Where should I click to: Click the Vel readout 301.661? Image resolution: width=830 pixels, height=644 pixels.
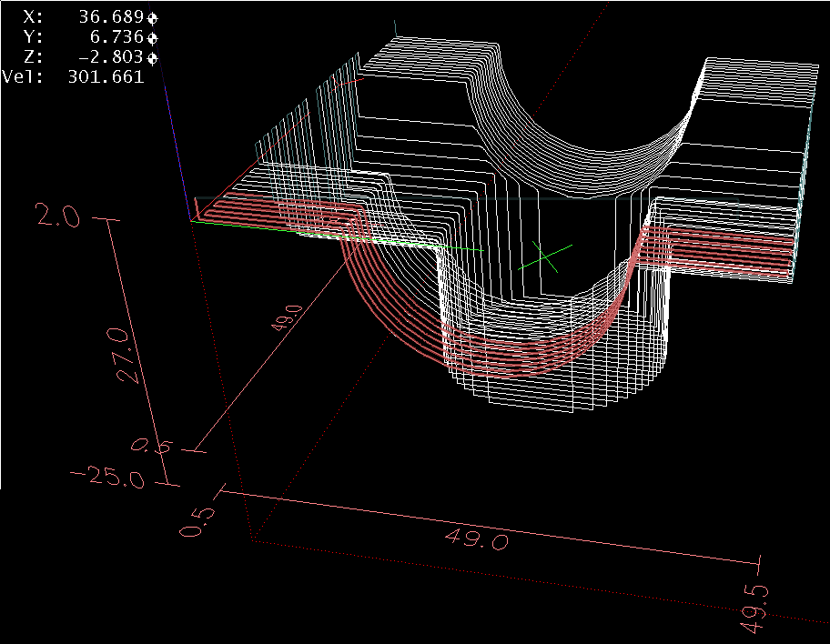point(106,77)
